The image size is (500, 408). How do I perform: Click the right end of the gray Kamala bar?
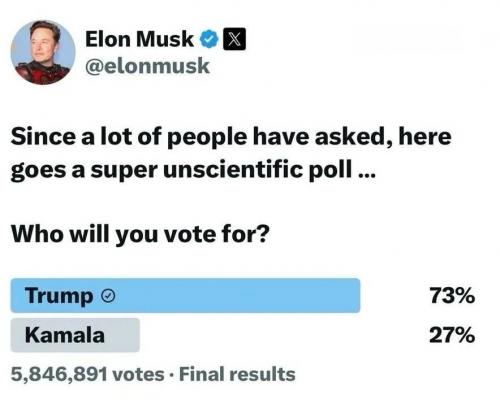coord(135,335)
